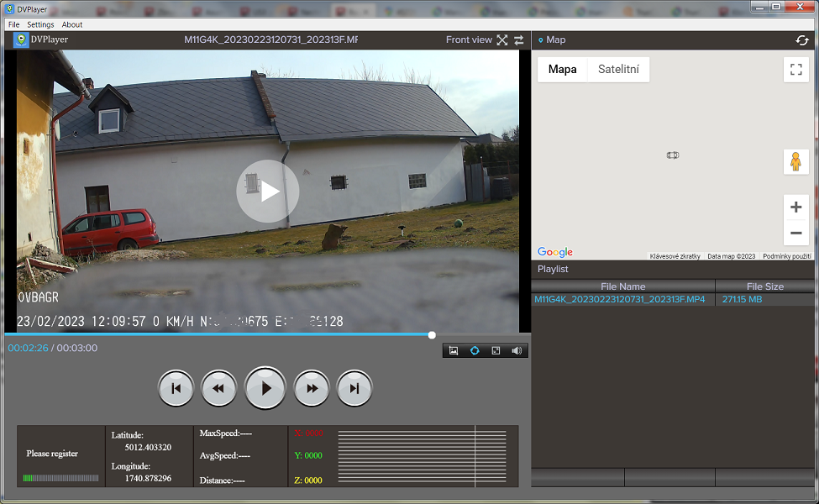Toggle fullscreen map view
The image size is (819, 504).
795,70
